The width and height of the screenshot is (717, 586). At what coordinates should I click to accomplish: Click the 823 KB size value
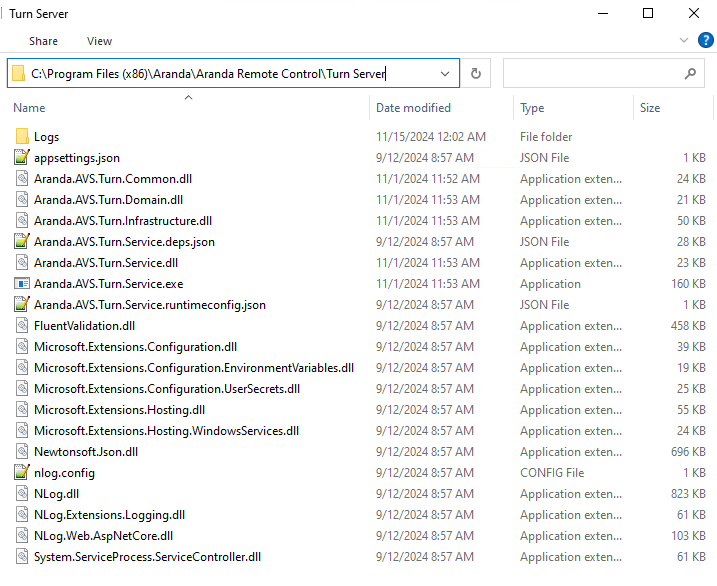pyautogui.click(x=688, y=494)
